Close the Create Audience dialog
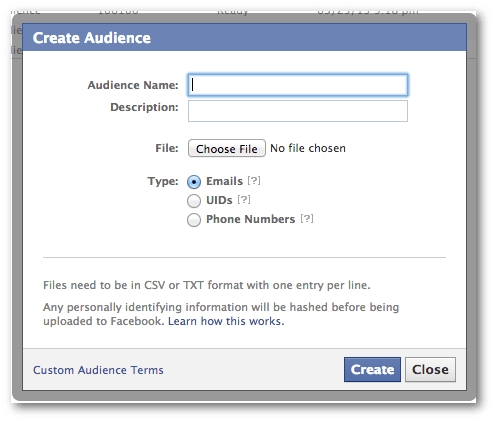Screen dimensions: 495x422 pos(430,369)
